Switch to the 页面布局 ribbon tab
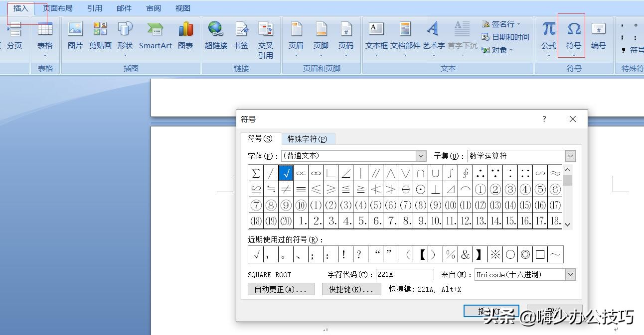644x335 pixels. pos(58,7)
